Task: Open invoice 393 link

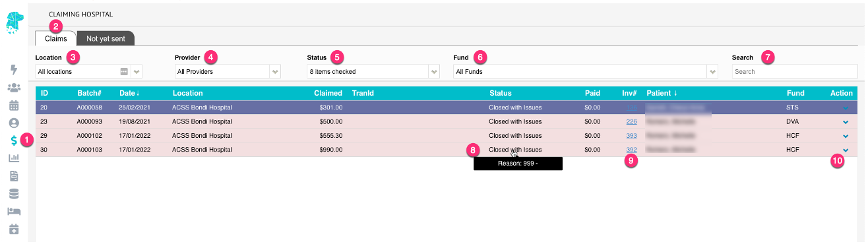Action: coord(631,136)
